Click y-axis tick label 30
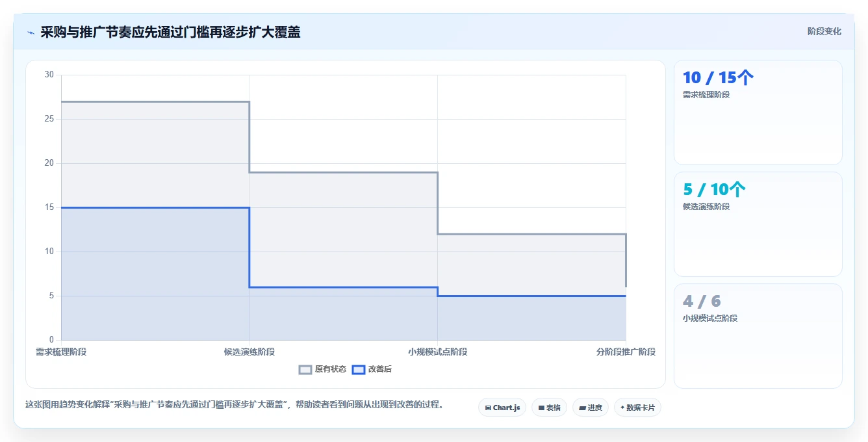868x442 pixels. 49,75
